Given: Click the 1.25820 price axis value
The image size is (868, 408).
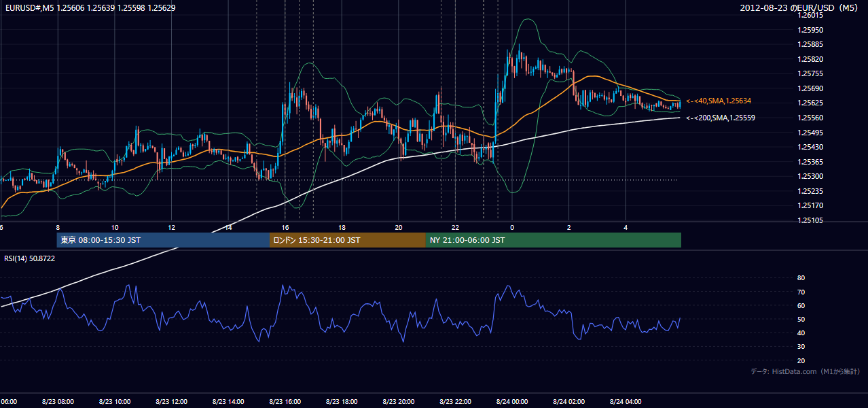Looking at the screenshot, I should point(810,59).
